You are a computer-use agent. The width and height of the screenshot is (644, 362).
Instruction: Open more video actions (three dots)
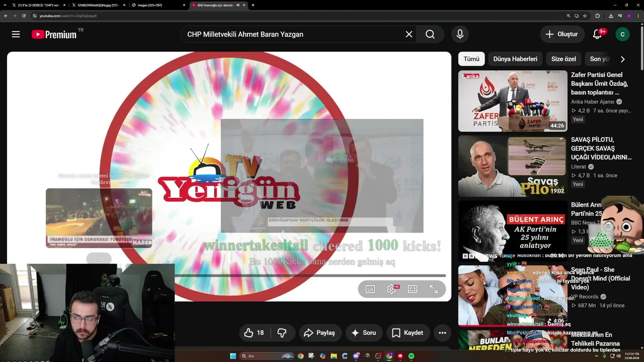442,333
